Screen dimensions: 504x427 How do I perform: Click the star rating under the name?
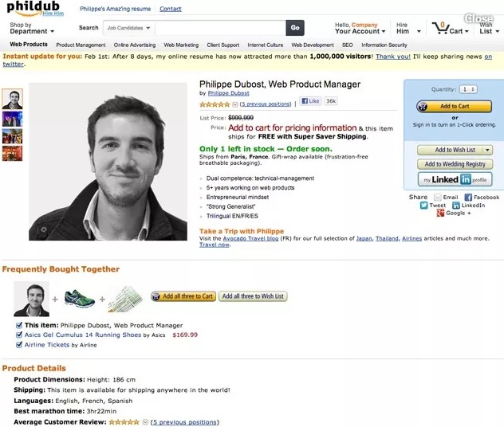[x=215, y=104]
